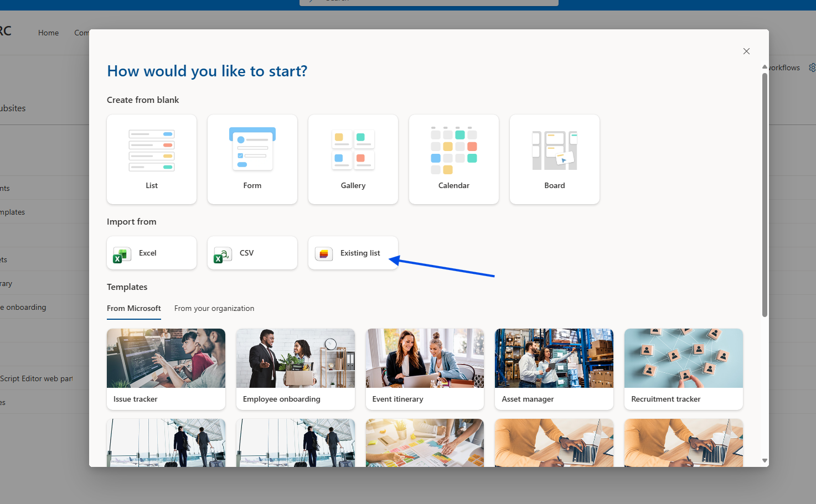
Task: Click the dialog's vertical scrollbar thumb
Action: [765, 194]
